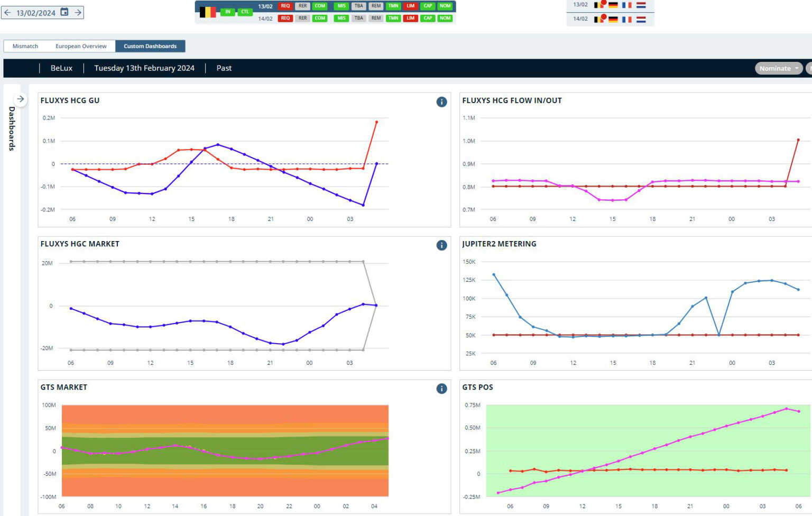
Task: Open the info icon on FLUXYS HCG GU chart
Action: 441,102
